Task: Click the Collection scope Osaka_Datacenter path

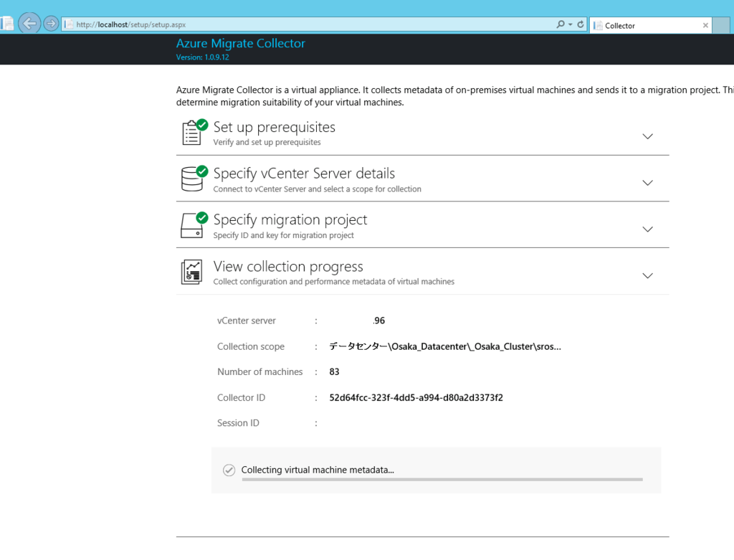Action: click(x=445, y=346)
